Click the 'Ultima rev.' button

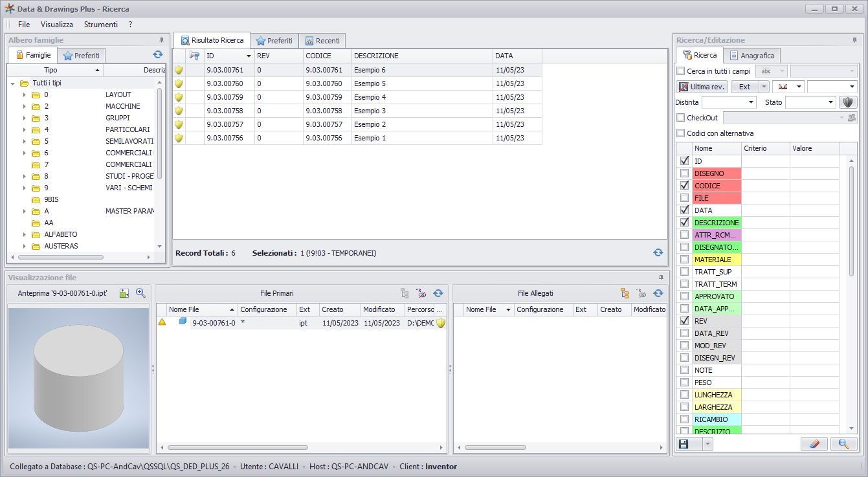tap(702, 87)
